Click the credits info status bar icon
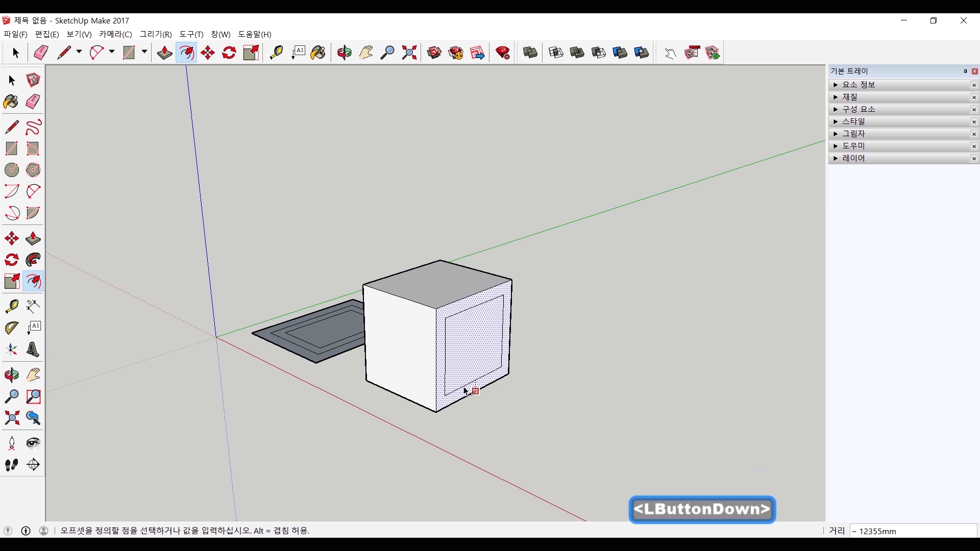Image resolution: width=980 pixels, height=551 pixels. coord(26,531)
